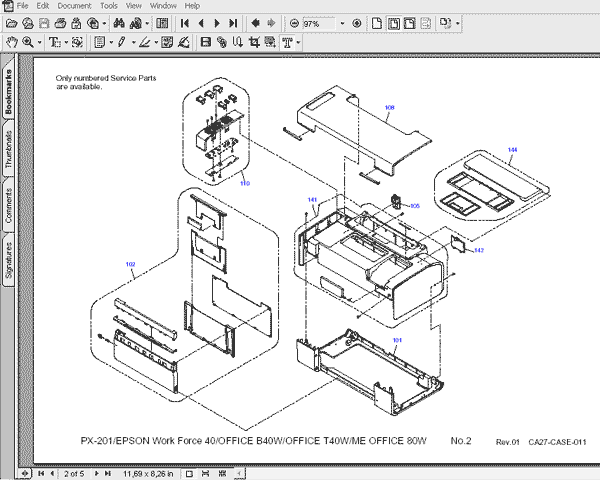Screen dimensions: 600x480
Task: Click the zoom out minus button
Action: [x=293, y=23]
